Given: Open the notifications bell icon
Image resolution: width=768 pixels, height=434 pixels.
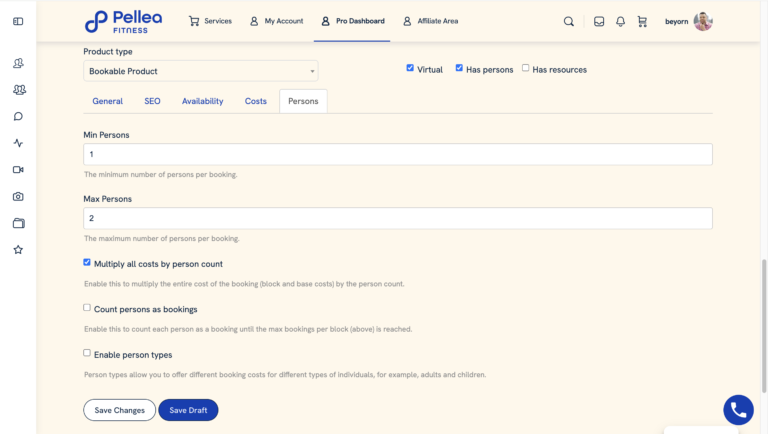Looking at the screenshot, I should point(621,22).
